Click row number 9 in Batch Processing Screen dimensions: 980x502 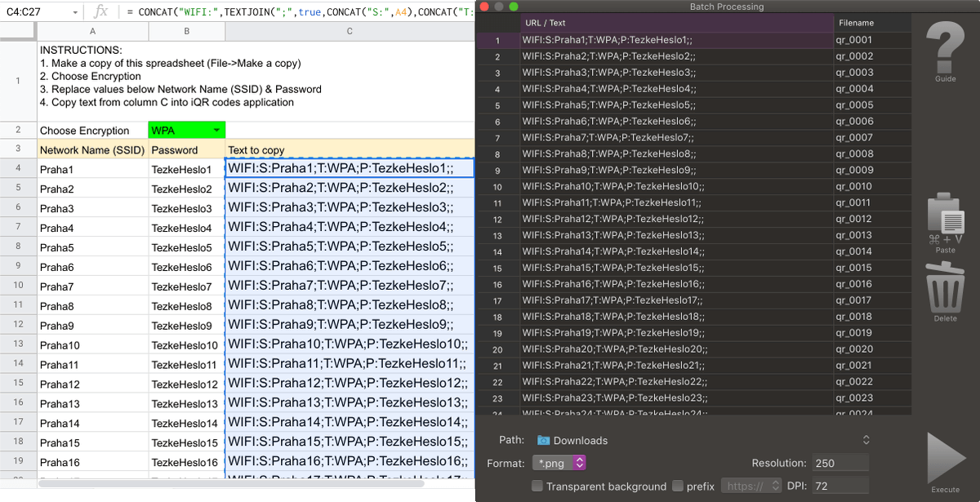click(498, 171)
